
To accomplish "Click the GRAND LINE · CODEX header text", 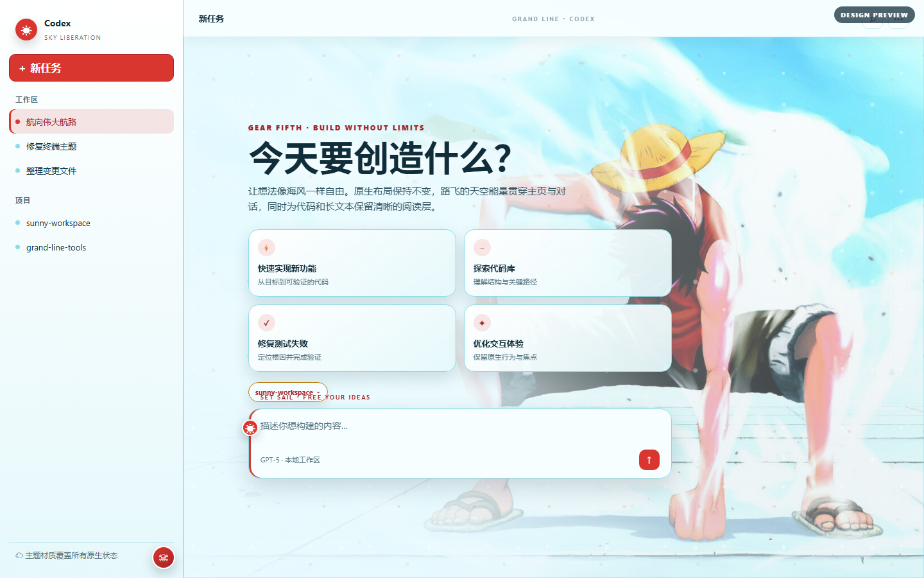I will pyautogui.click(x=553, y=19).
